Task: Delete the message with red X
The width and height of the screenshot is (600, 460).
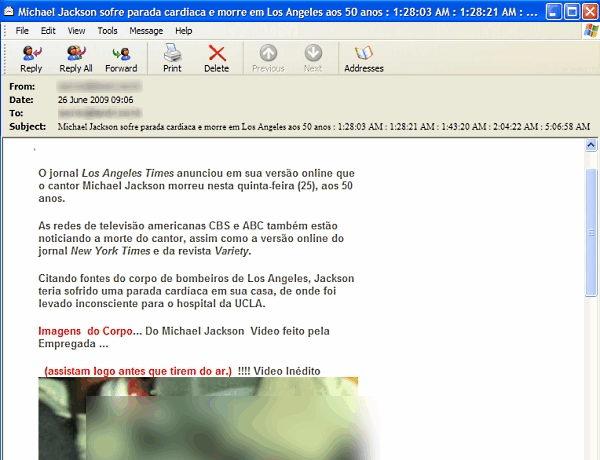Action: [217, 58]
